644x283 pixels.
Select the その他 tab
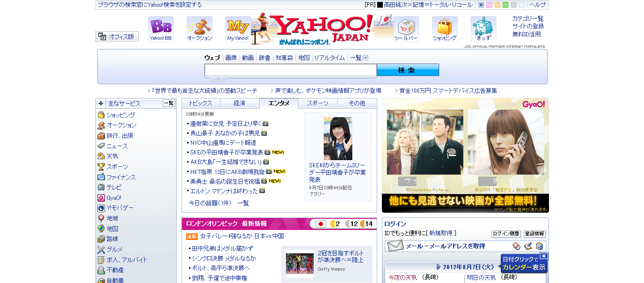357,103
